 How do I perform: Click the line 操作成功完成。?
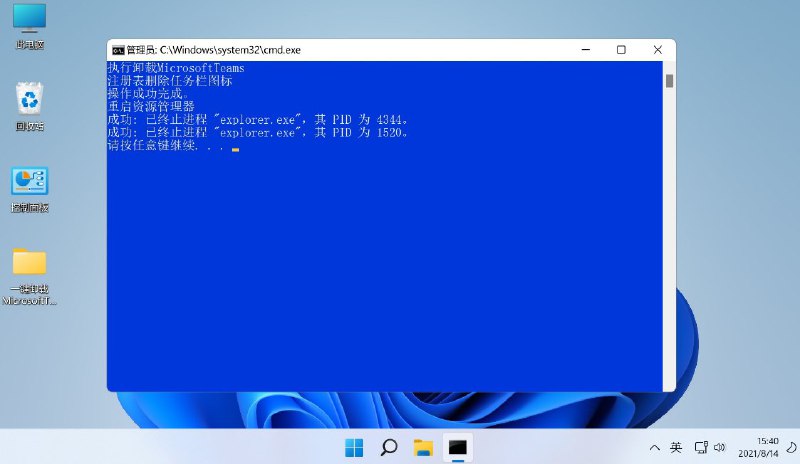(x=148, y=93)
